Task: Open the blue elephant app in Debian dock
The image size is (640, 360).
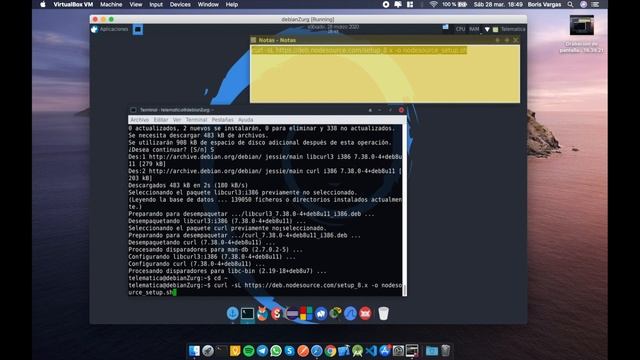Action: point(321,313)
